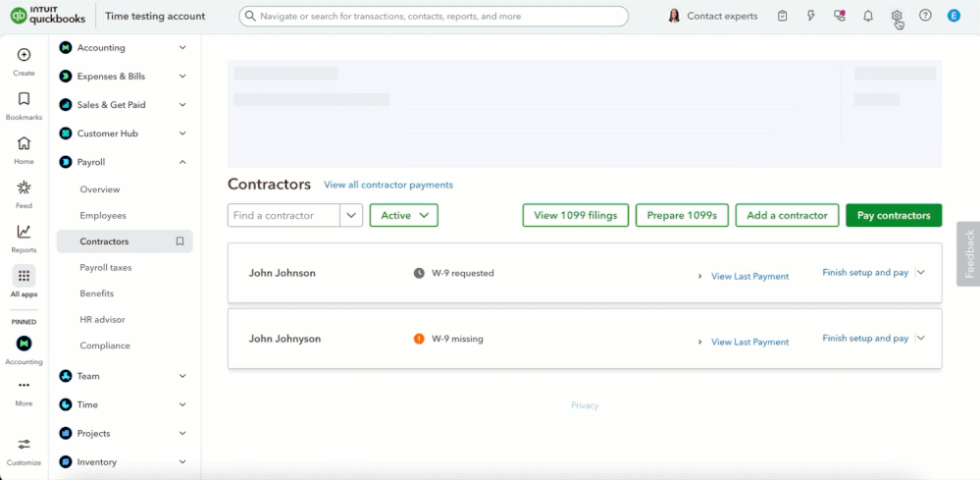The image size is (980, 480).
Task: Open the Customize sliders icon
Action: point(24,445)
